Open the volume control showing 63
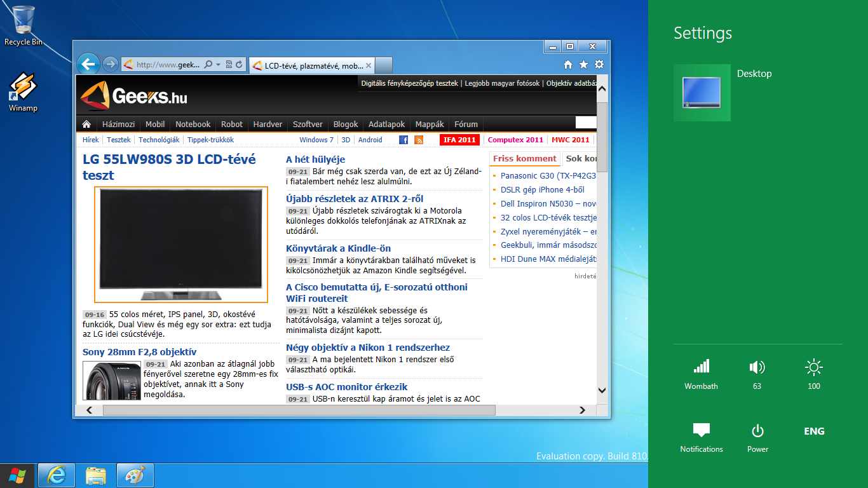 757,373
